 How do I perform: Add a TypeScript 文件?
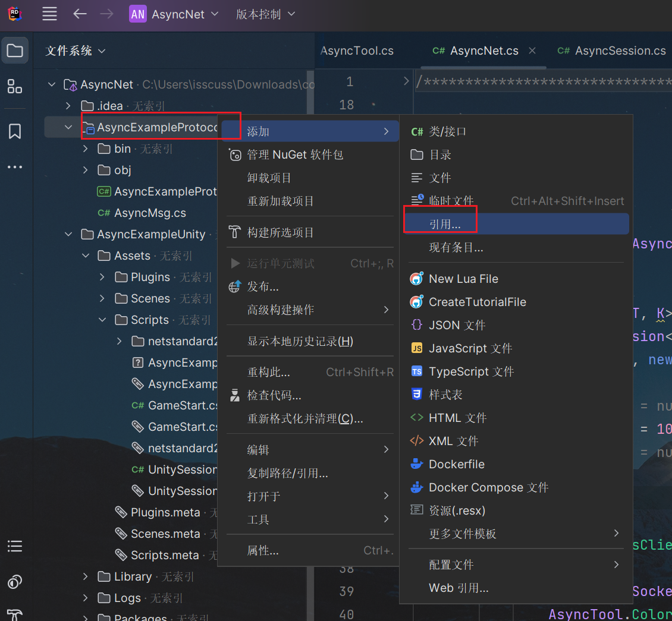[516, 371]
